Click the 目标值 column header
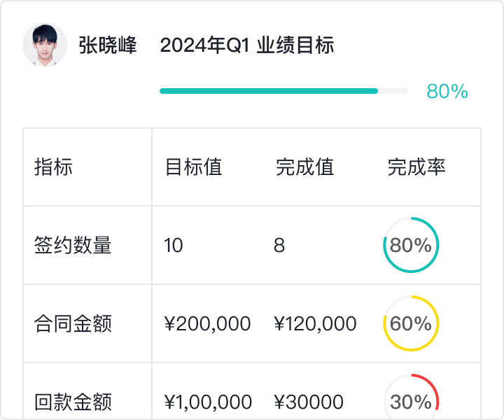This screenshot has width=504, height=420. tap(193, 167)
